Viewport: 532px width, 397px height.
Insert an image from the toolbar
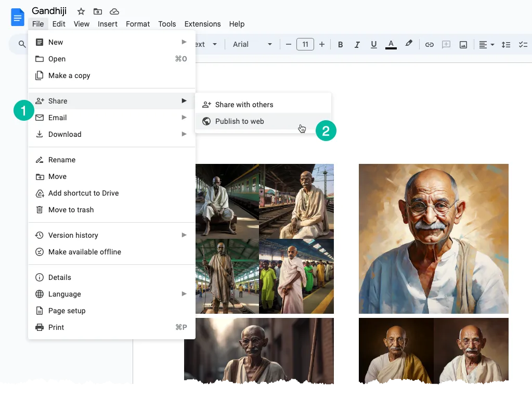pyautogui.click(x=463, y=44)
